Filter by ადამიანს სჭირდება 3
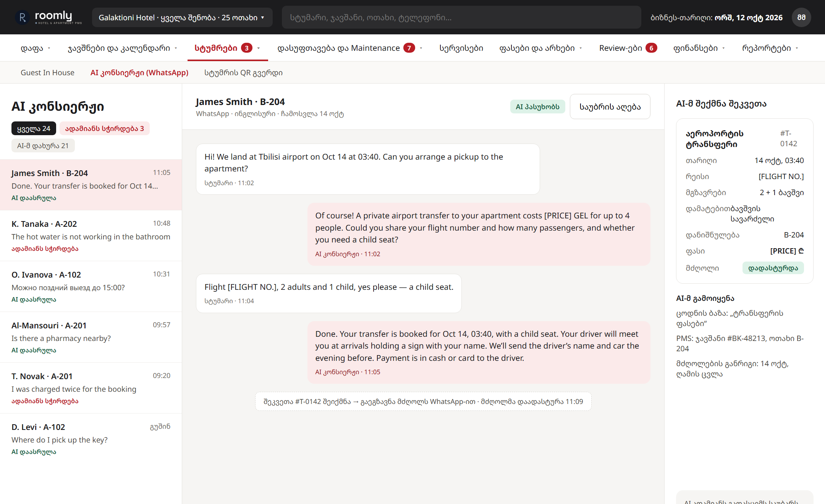 (x=105, y=129)
